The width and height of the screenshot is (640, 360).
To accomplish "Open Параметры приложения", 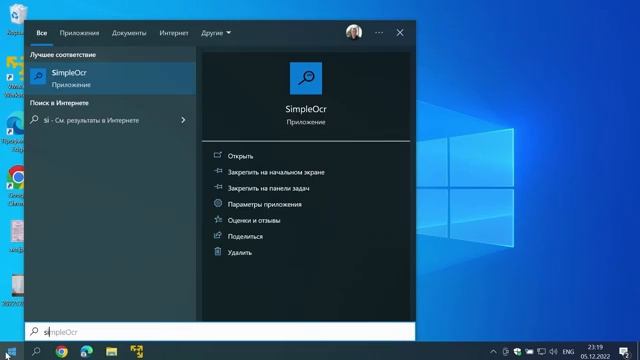I will (264, 204).
